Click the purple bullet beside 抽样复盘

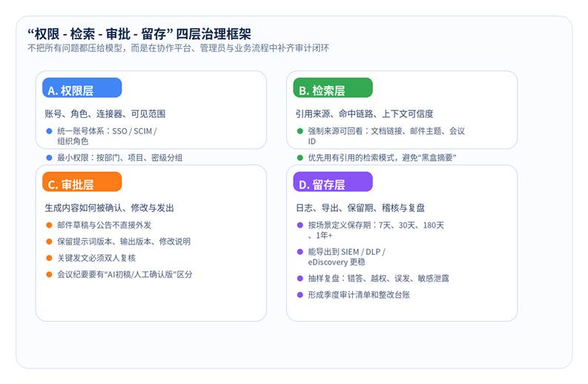click(x=300, y=278)
